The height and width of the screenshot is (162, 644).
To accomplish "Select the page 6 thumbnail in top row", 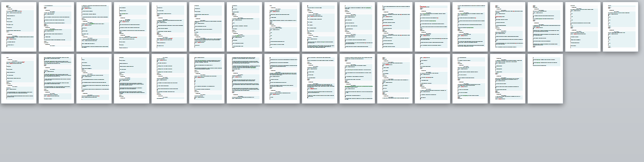I will click(207, 27).
